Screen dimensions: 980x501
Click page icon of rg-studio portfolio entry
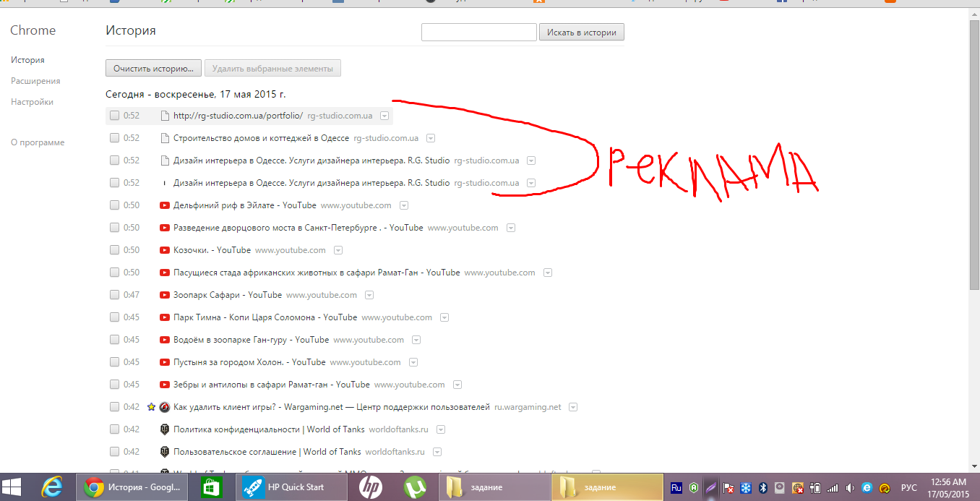(x=165, y=116)
